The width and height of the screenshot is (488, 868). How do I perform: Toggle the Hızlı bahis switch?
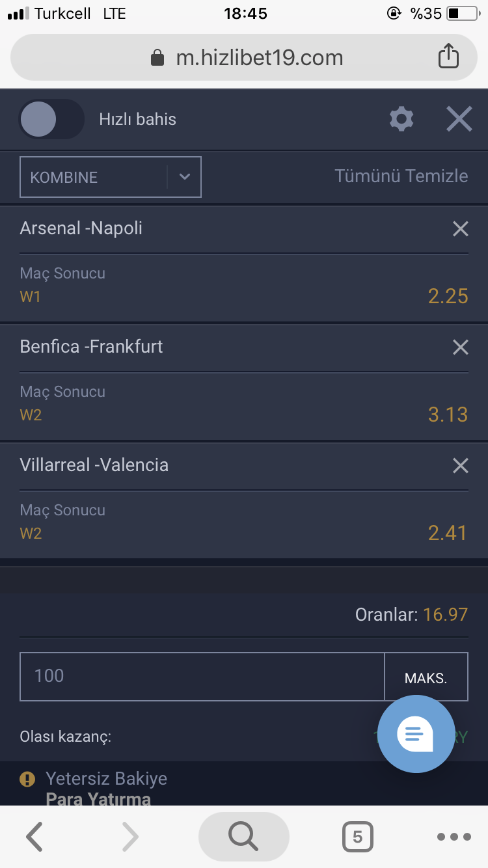coord(51,119)
